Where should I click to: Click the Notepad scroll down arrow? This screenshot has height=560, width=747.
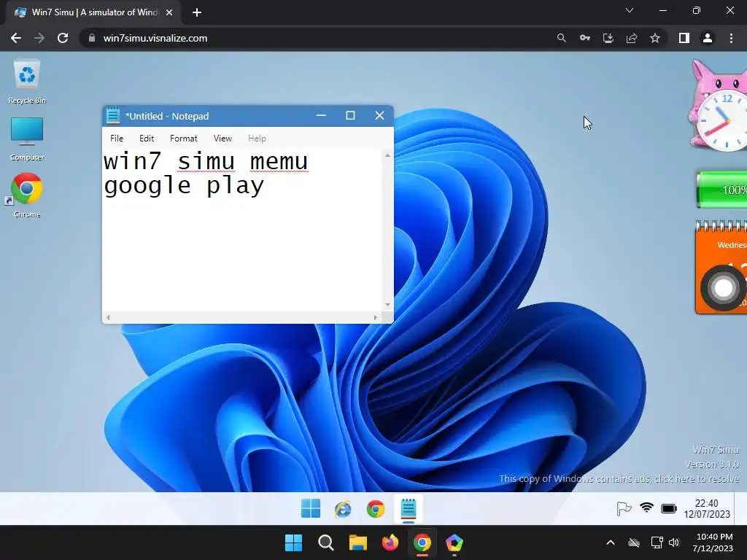tap(387, 305)
